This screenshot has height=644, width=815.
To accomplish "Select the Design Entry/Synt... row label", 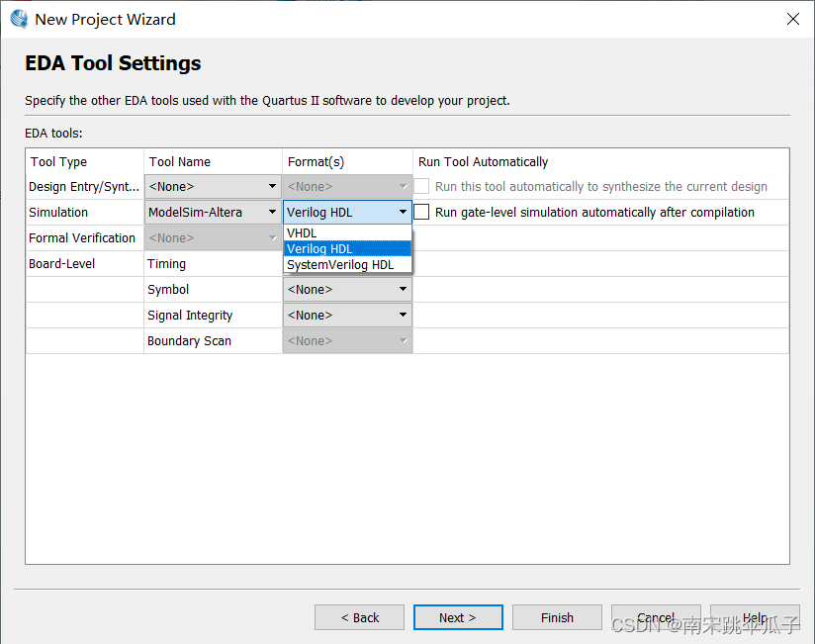I will coord(84,187).
